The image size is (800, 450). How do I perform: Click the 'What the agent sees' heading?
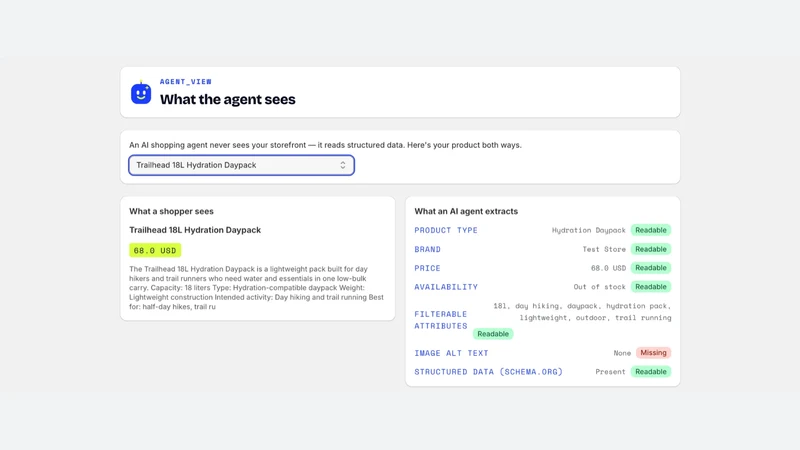(x=228, y=99)
